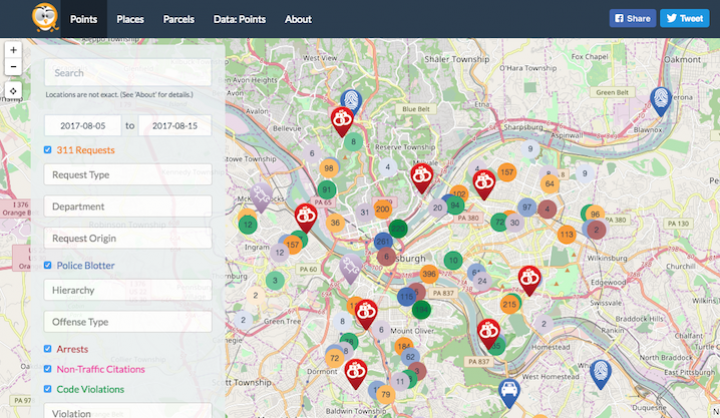Expand the orange 98 cluster marker
This screenshot has width=720, height=418.
click(x=329, y=168)
